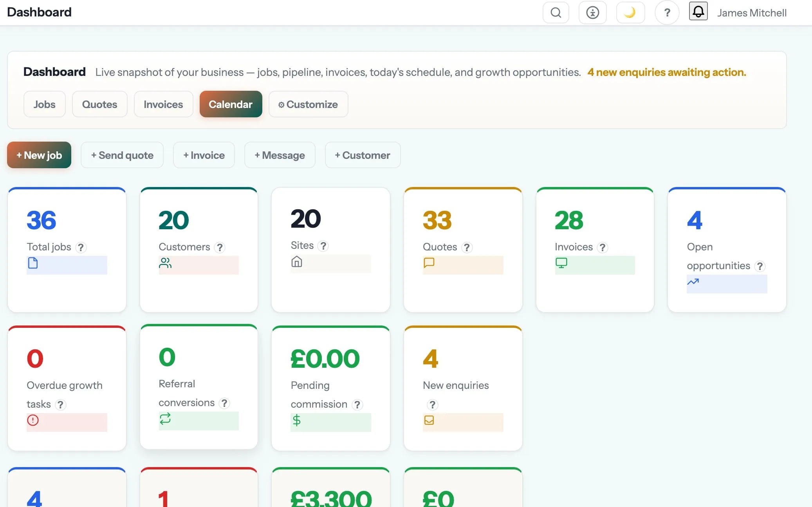The height and width of the screenshot is (507, 812).
Task: Click the 4 new enquiries awaiting action link
Action: tap(667, 72)
